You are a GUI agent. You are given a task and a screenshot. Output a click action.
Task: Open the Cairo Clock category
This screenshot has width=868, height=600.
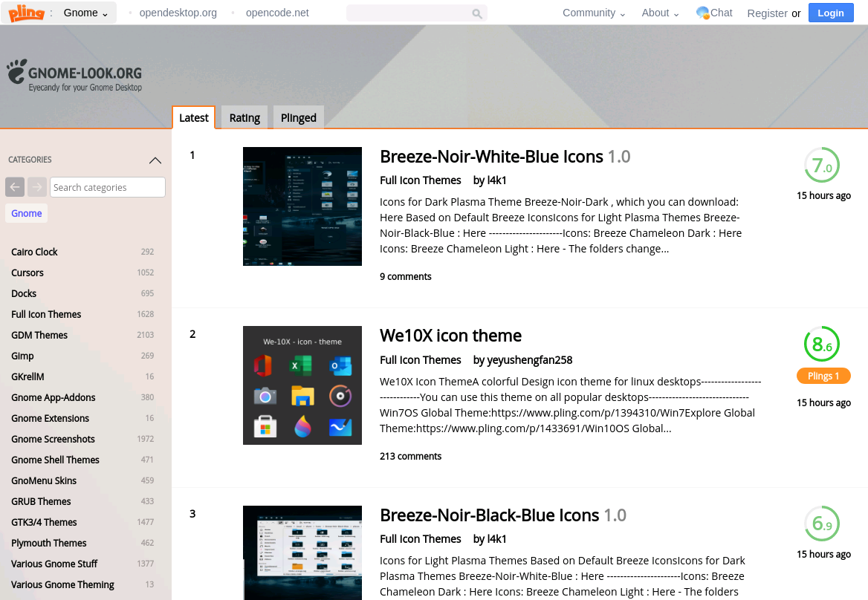click(34, 252)
